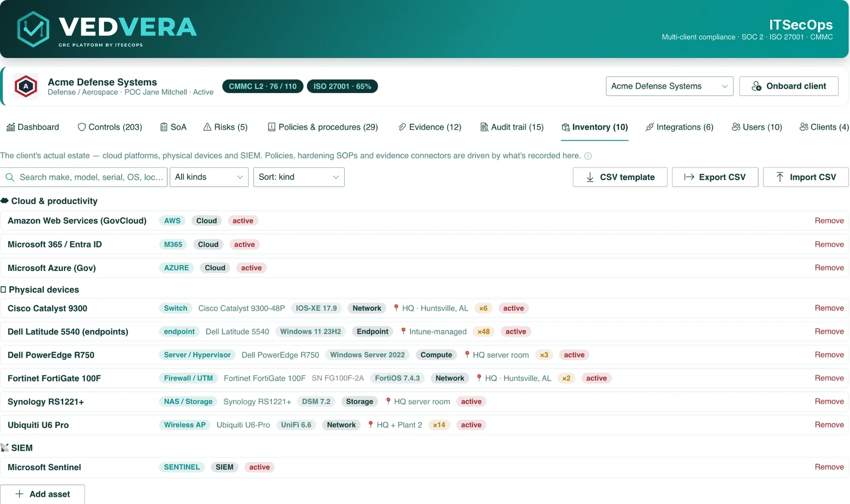This screenshot has width=850, height=504.
Task: Click the Acme Defense Systems client avatar
Action: (26, 86)
